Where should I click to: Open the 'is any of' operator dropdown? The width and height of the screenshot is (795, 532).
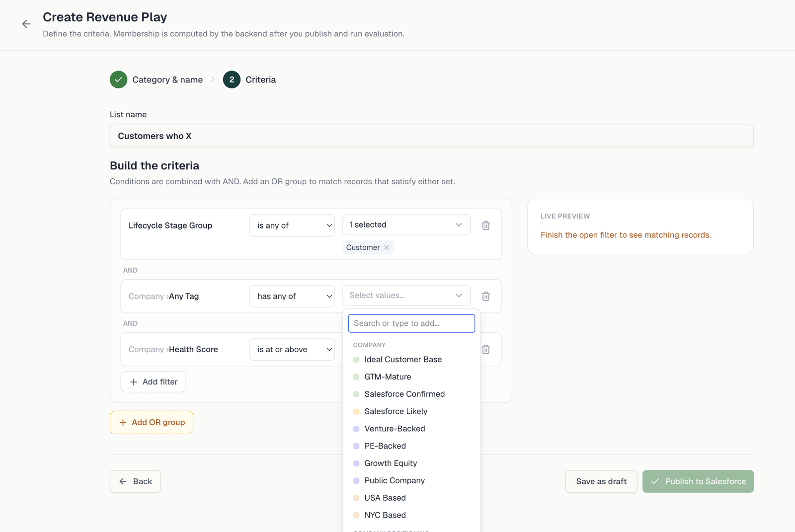[292, 226]
